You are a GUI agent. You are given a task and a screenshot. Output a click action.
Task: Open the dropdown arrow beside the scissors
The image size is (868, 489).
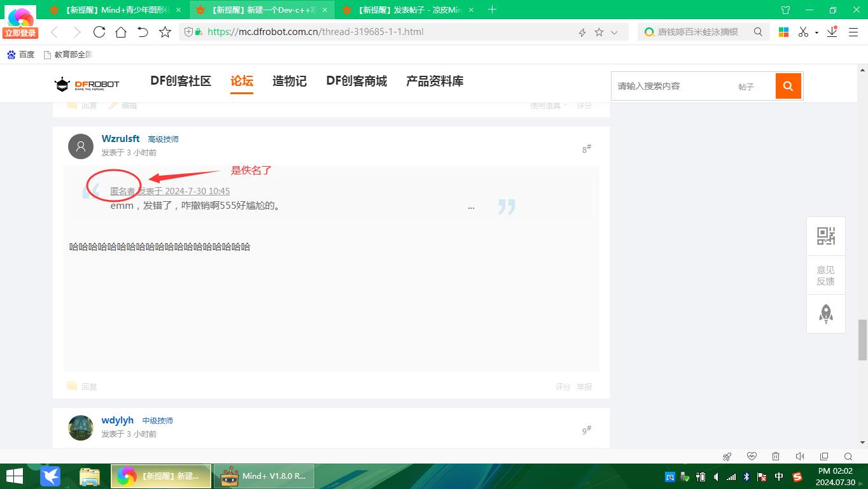pyautogui.click(x=816, y=32)
